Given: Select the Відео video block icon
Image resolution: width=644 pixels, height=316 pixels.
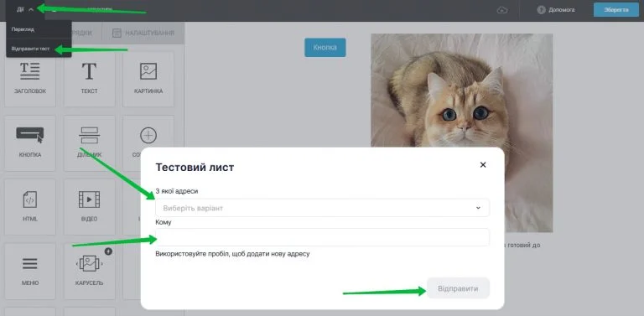Looking at the screenshot, I should click(x=89, y=199).
